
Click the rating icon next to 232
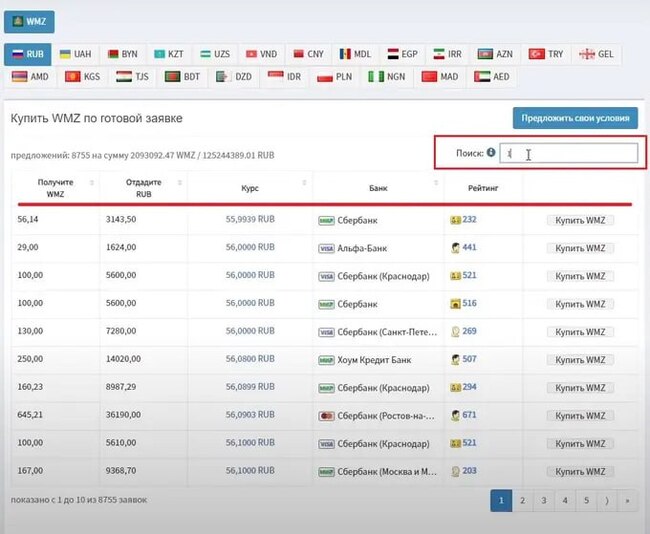point(455,219)
